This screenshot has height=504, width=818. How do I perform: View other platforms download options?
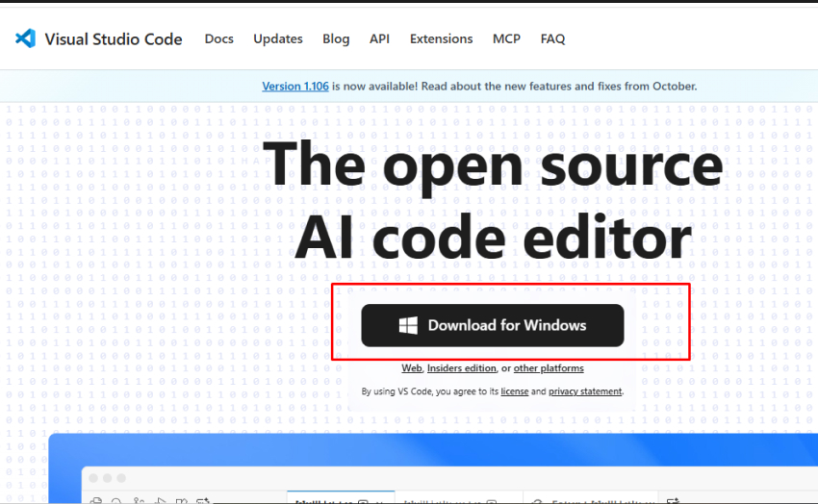(549, 368)
